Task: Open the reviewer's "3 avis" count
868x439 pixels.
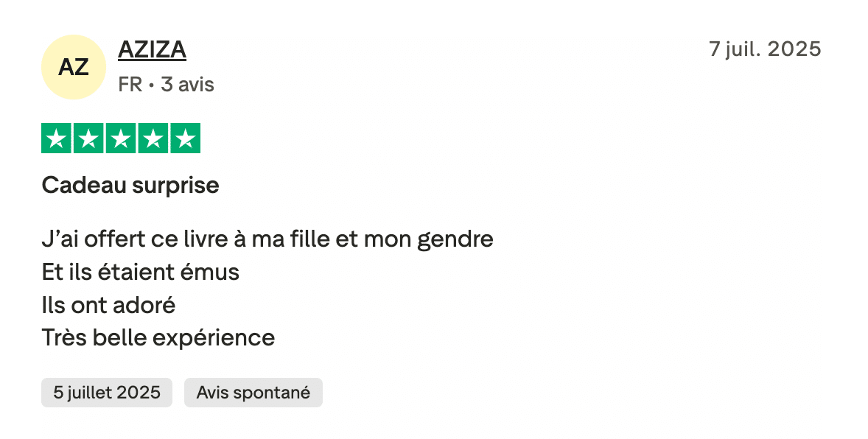Action: pyautogui.click(x=187, y=85)
